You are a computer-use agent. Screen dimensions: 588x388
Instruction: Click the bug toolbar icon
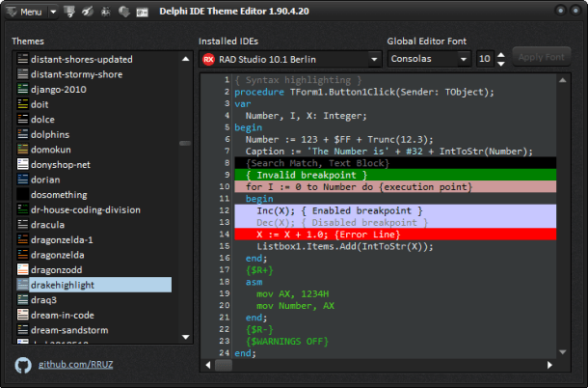(105, 13)
